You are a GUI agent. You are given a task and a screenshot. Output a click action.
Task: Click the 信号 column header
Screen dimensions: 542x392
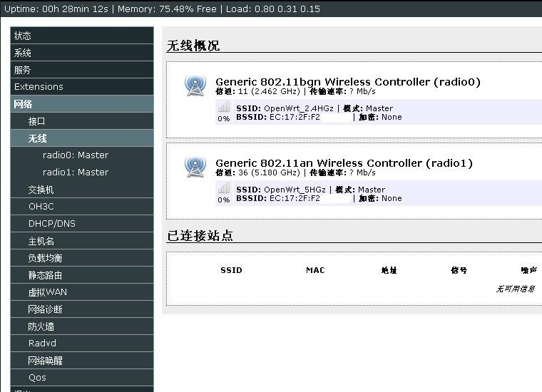459,270
